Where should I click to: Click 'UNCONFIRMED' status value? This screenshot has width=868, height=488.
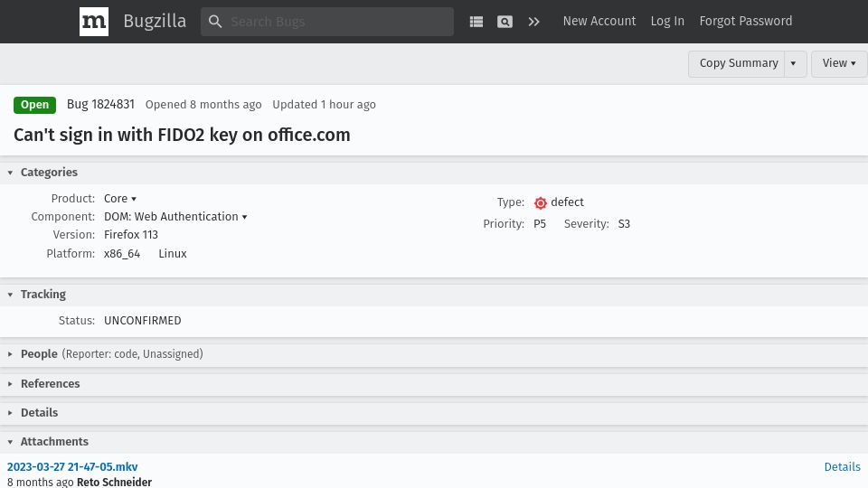[142, 321]
